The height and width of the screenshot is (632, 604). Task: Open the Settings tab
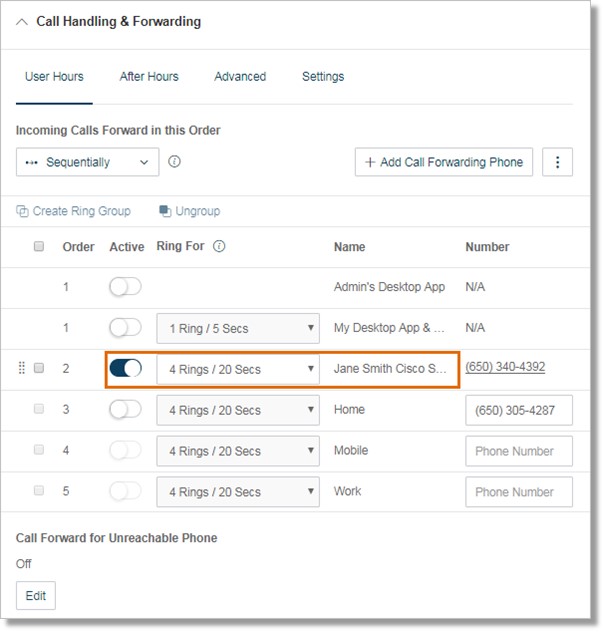(x=323, y=77)
